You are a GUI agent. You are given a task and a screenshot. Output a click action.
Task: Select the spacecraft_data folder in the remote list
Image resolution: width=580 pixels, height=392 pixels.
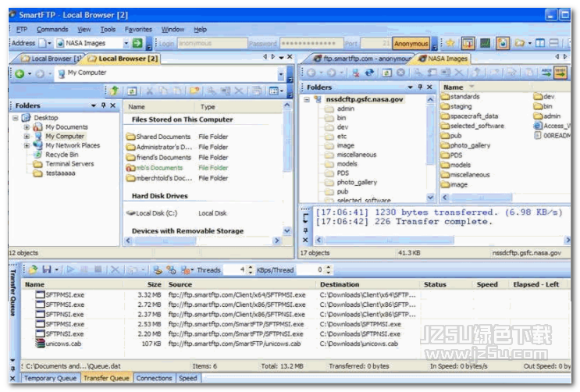tap(469, 116)
